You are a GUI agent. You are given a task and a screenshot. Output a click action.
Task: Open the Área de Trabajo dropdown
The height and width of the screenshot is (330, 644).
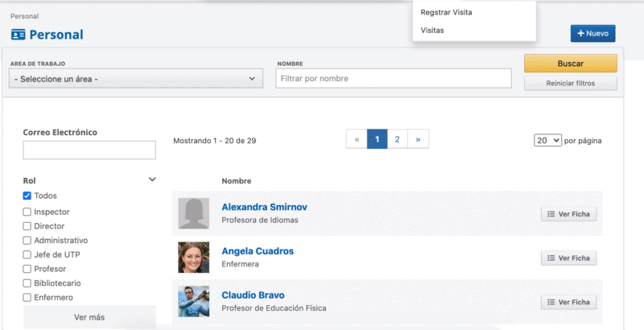point(135,79)
